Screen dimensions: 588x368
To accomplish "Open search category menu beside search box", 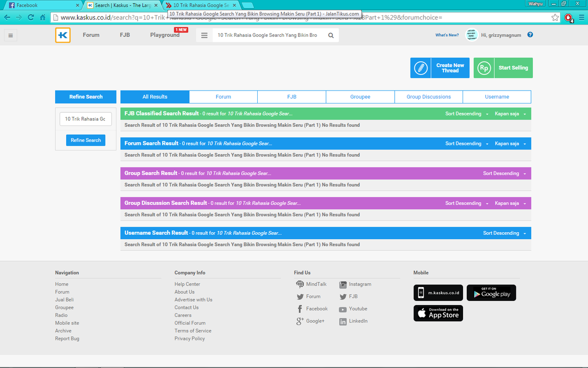I will 204,35.
